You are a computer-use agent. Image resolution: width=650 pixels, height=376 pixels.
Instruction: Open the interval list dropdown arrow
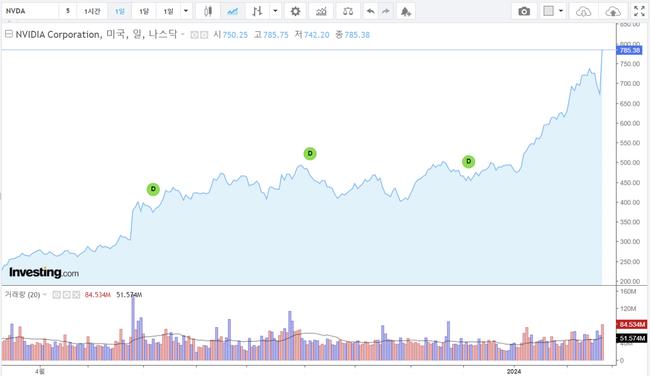tap(186, 11)
